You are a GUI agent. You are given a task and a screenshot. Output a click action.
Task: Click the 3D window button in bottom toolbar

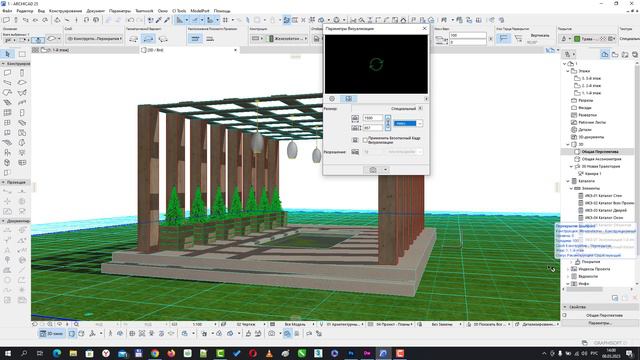coord(52,333)
